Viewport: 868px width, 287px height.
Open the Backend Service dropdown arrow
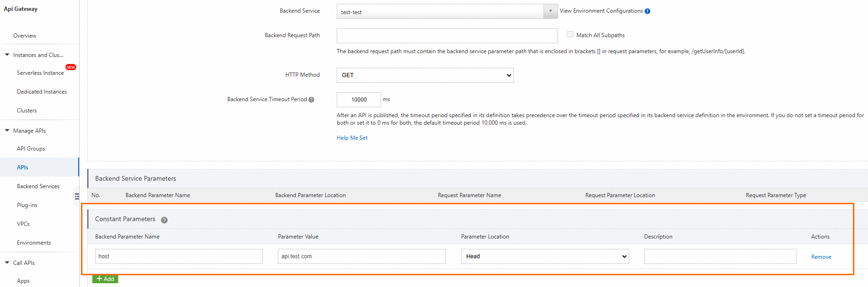pyautogui.click(x=551, y=11)
